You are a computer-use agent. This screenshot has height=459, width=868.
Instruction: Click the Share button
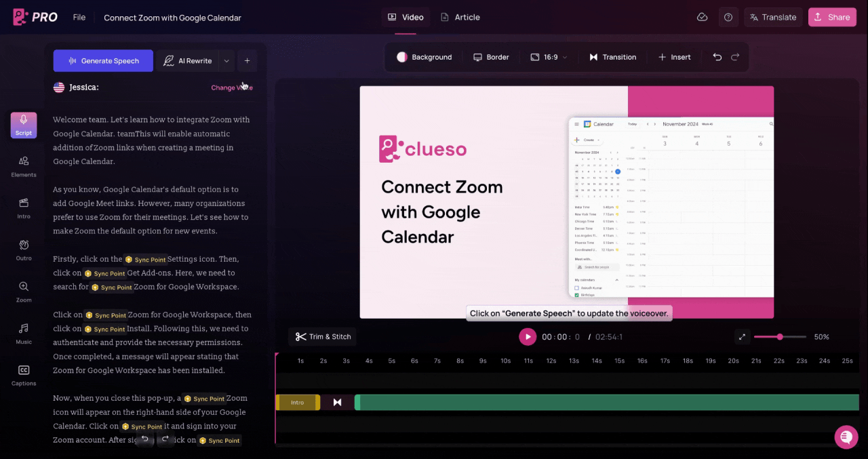click(x=831, y=17)
